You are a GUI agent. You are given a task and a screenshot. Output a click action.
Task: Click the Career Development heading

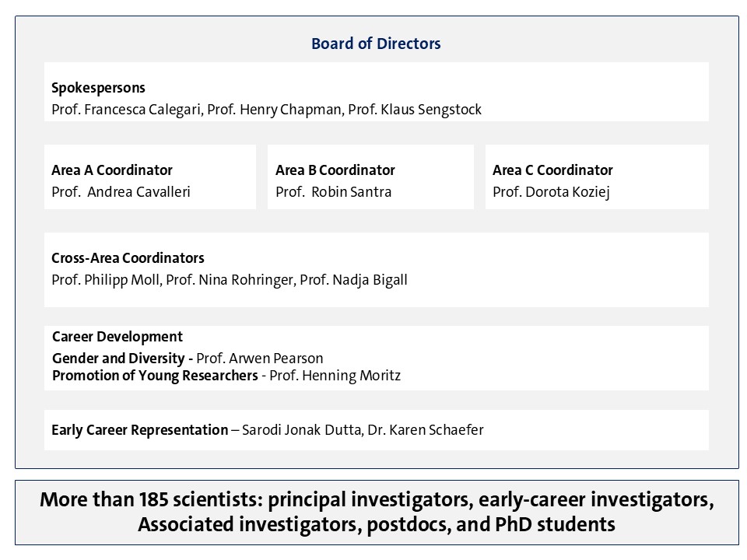click(117, 337)
